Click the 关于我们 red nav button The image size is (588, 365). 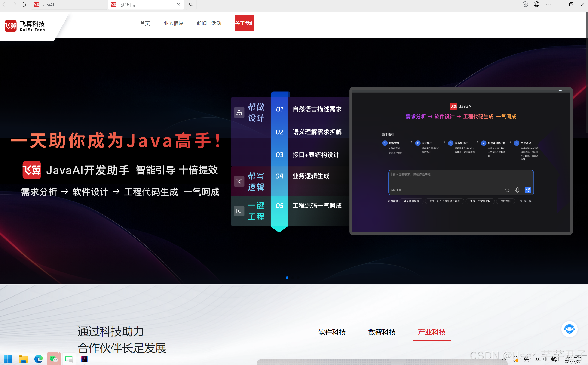click(x=245, y=23)
